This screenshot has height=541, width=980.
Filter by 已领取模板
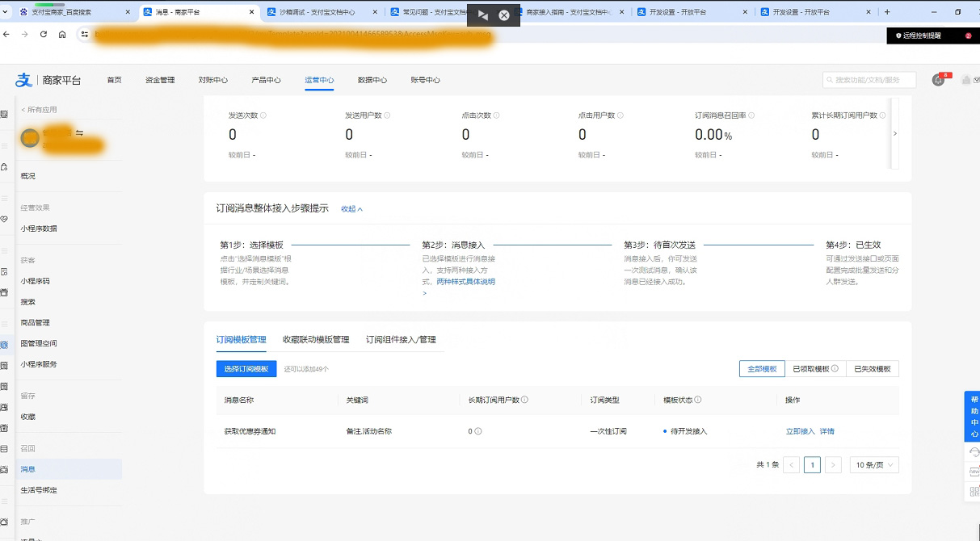pyautogui.click(x=814, y=368)
